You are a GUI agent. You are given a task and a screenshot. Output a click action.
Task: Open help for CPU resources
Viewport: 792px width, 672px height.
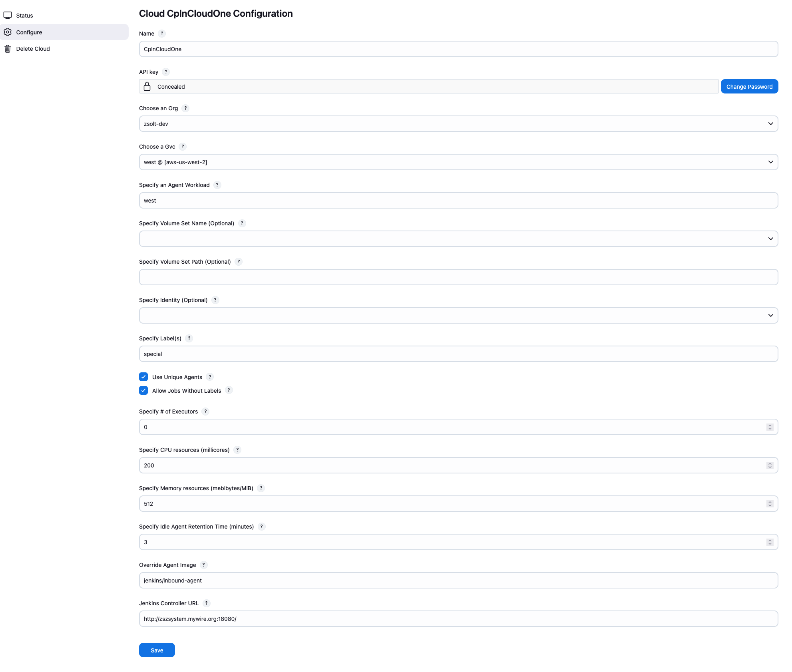coord(237,450)
